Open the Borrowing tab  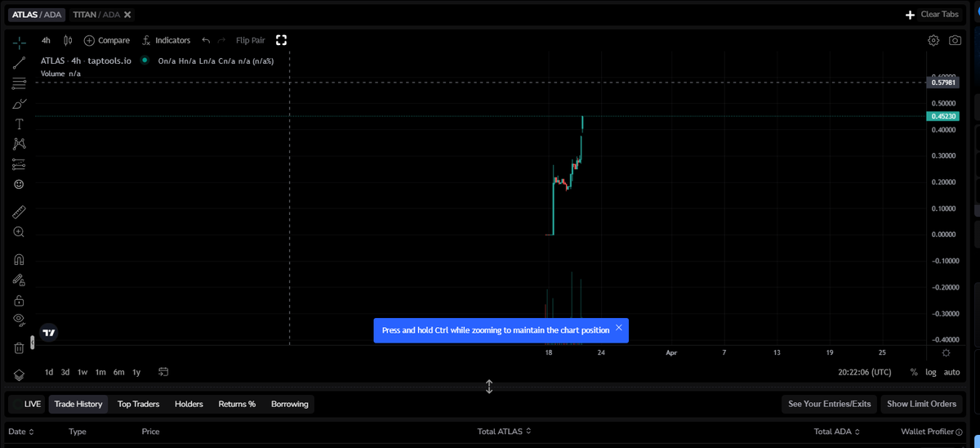pyautogui.click(x=290, y=404)
